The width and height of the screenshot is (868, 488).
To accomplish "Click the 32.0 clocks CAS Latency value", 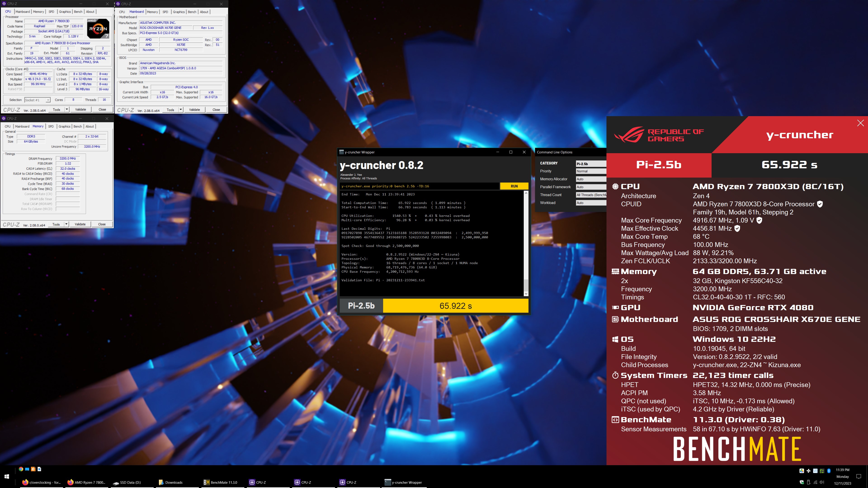I will point(68,169).
